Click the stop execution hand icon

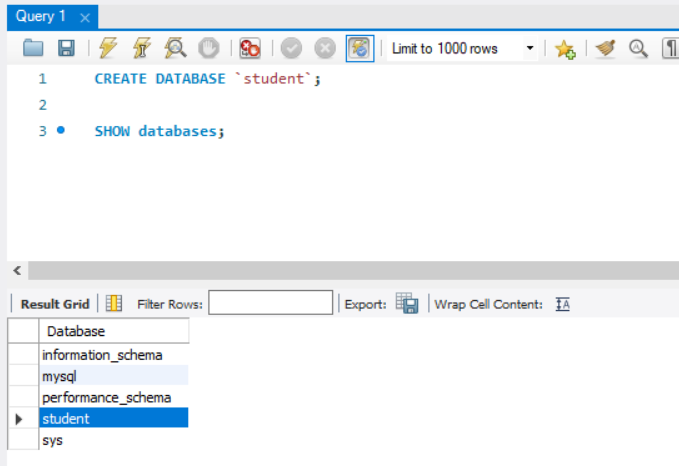pos(207,48)
